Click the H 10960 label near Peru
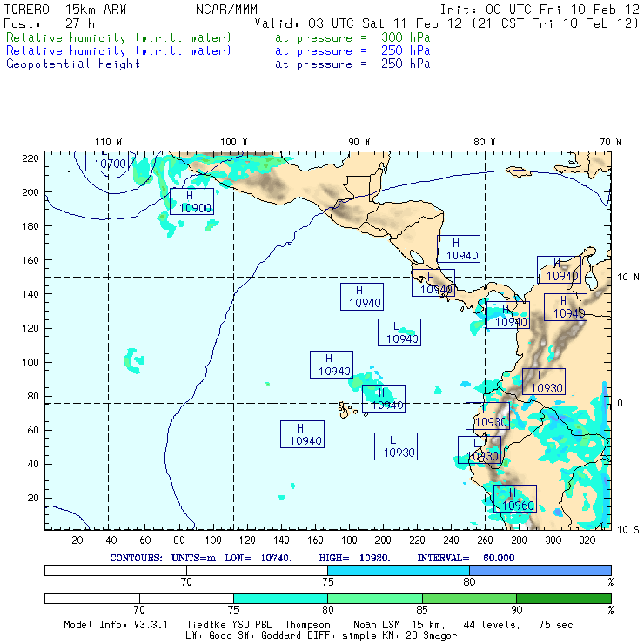644x644 pixels. (x=514, y=499)
